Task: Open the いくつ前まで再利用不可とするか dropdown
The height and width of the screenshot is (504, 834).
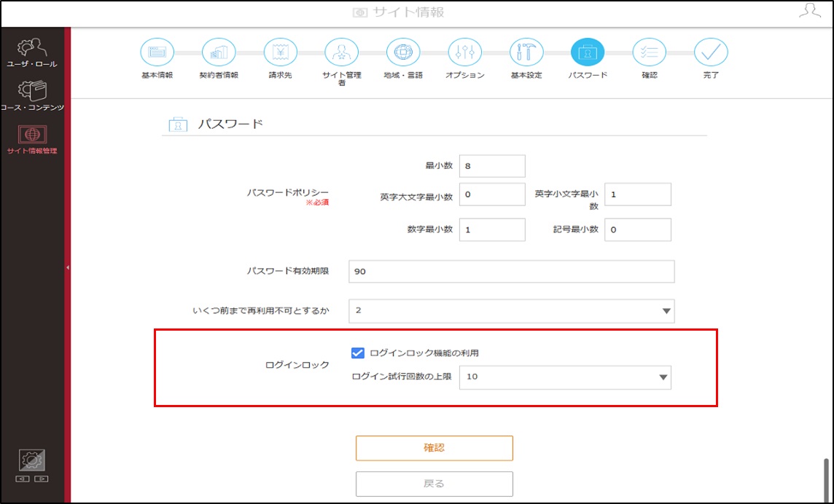Action: coord(512,311)
